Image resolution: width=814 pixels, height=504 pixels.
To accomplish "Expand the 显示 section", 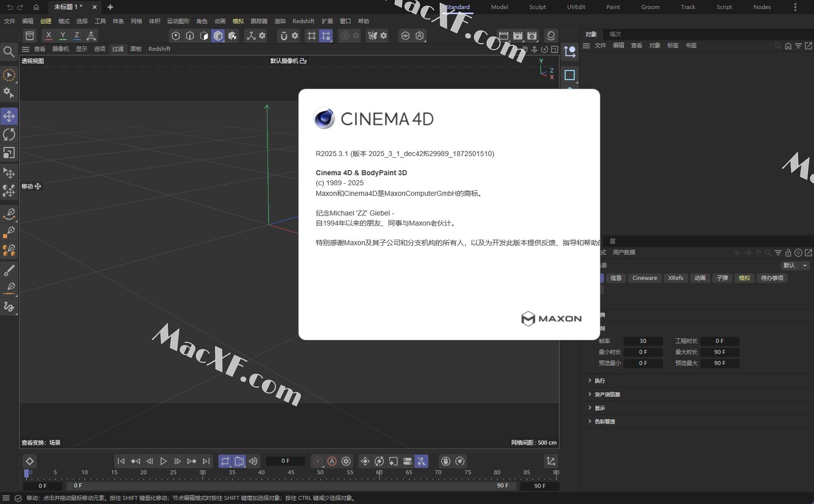I will click(599, 408).
